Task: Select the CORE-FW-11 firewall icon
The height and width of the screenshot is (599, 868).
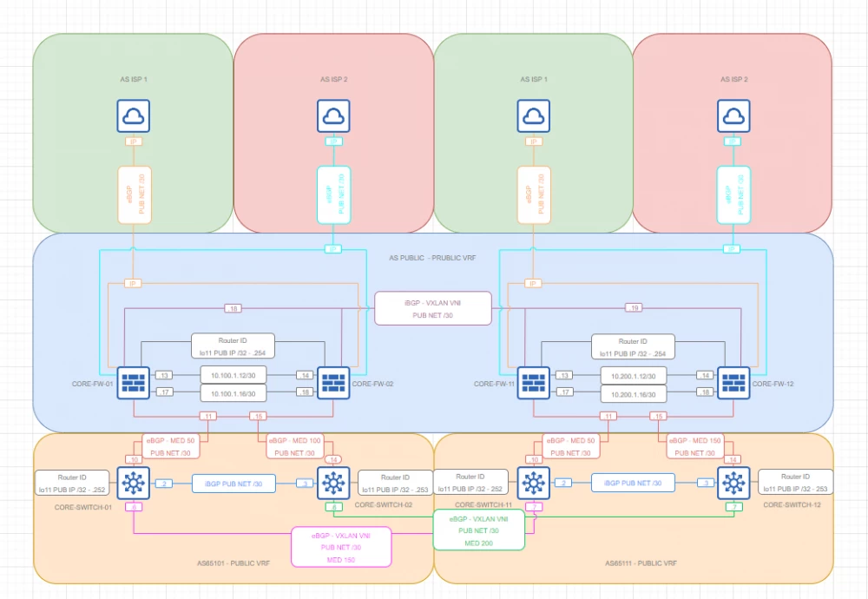Action: pyautogui.click(x=533, y=383)
